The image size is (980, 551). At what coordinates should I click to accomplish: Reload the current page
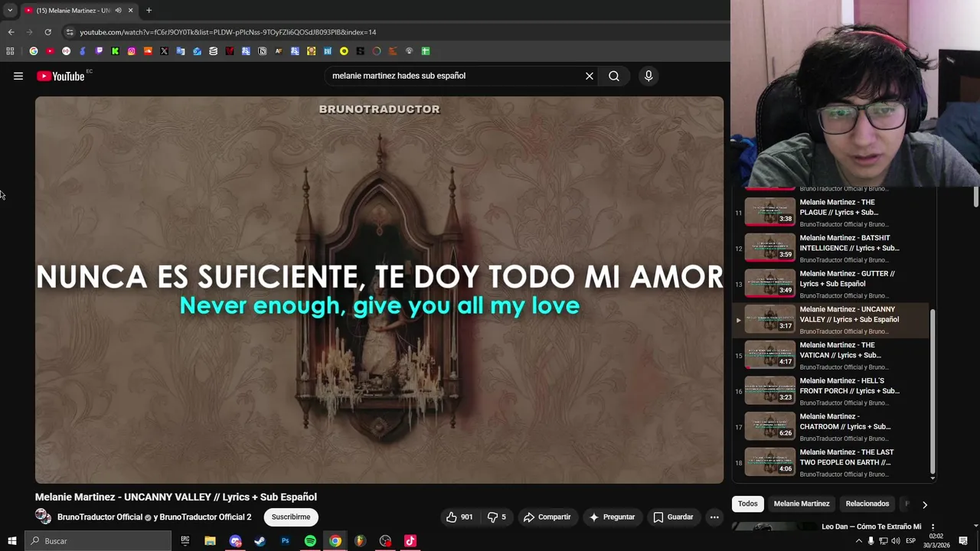(x=47, y=32)
